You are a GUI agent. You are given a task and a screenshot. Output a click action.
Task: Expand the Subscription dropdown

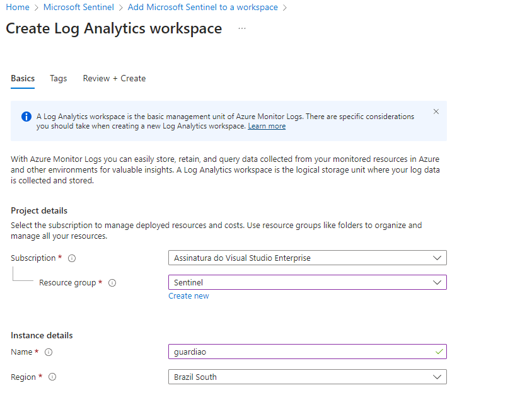coord(307,258)
